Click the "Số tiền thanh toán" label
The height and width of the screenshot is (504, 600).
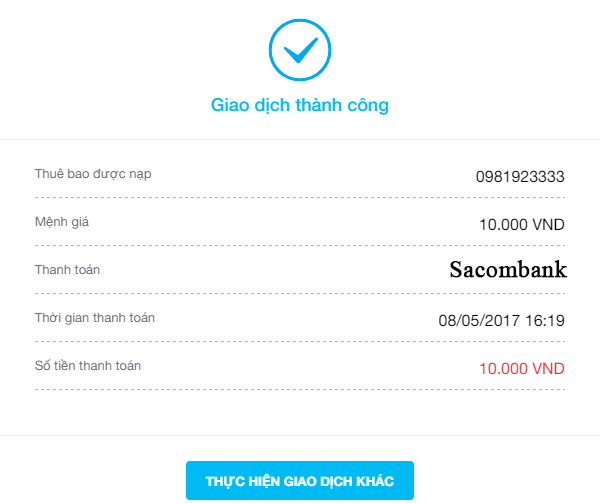[x=88, y=366]
